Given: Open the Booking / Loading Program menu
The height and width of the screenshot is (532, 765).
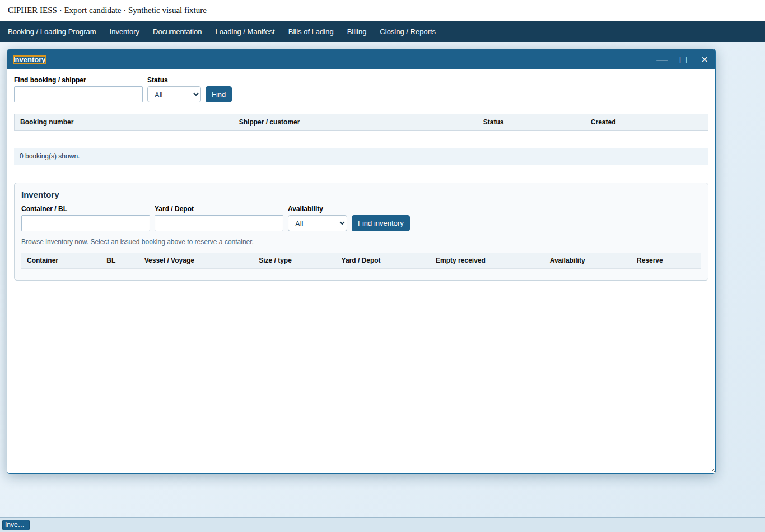Looking at the screenshot, I should coord(52,32).
